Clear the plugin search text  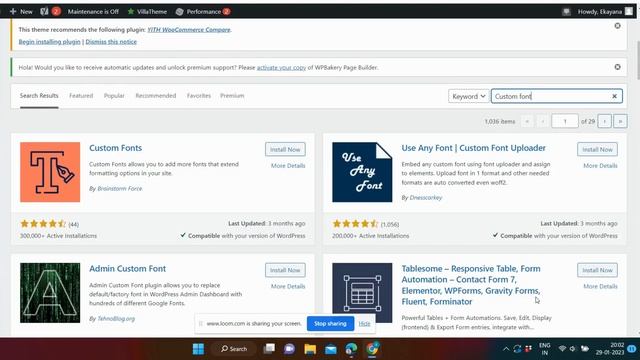(614, 96)
